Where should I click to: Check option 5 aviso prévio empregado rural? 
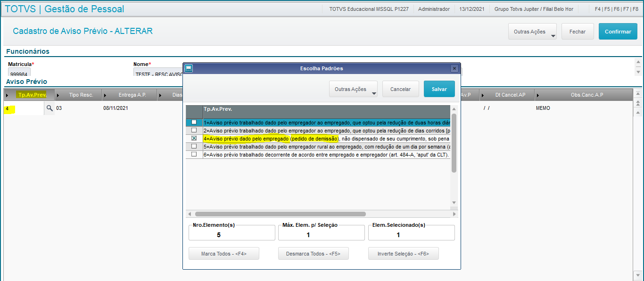point(194,146)
